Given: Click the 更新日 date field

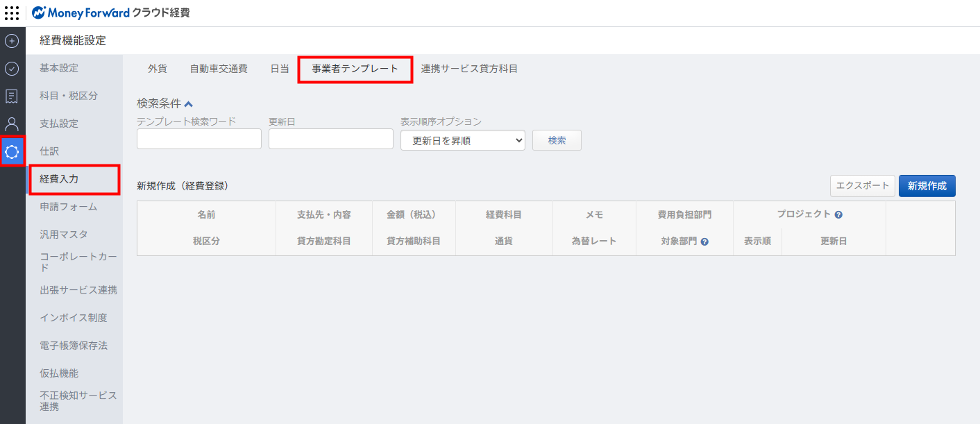Looking at the screenshot, I should pos(330,139).
